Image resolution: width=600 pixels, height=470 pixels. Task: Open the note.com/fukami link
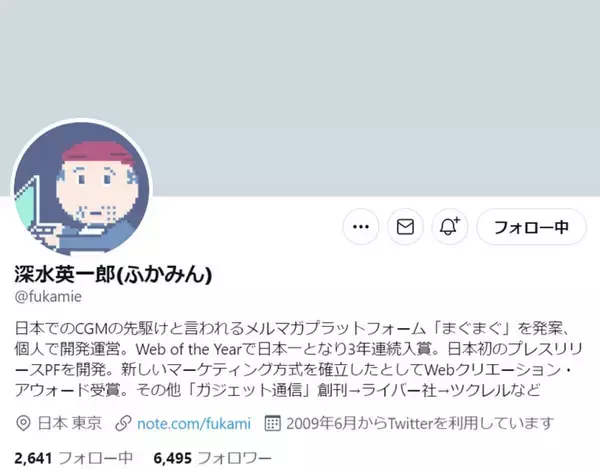point(194,423)
